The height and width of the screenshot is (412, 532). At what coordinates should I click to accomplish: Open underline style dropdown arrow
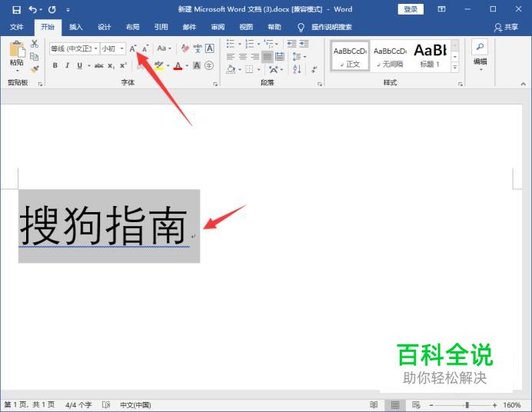point(89,66)
